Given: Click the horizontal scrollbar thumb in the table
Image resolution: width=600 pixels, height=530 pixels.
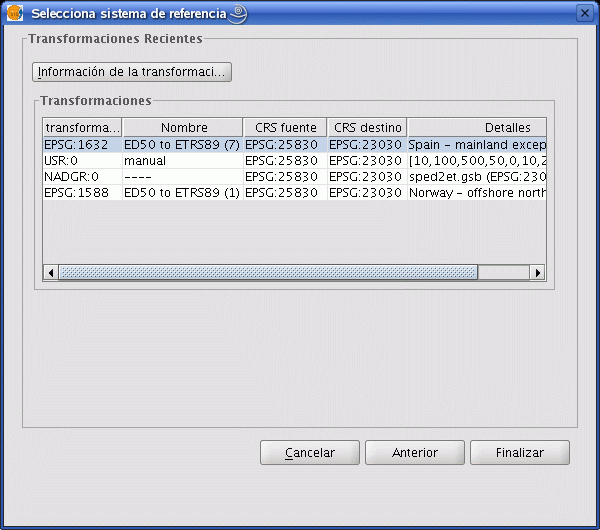Looking at the screenshot, I should [268, 273].
